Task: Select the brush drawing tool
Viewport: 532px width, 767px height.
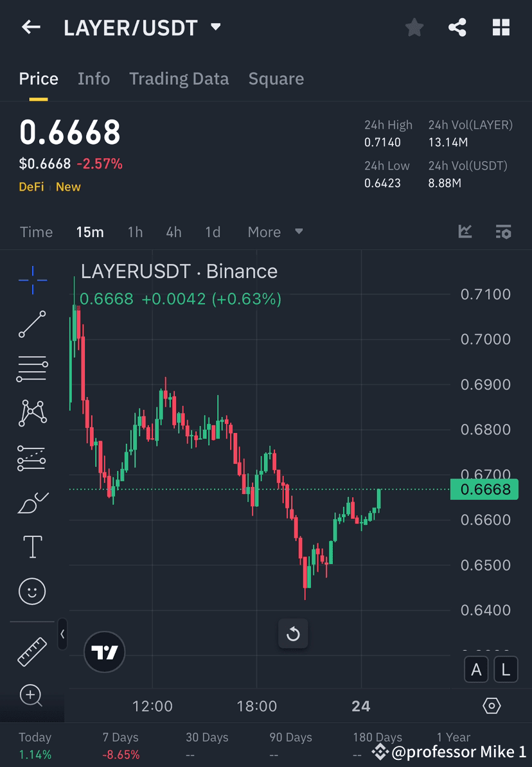Action: (32, 502)
